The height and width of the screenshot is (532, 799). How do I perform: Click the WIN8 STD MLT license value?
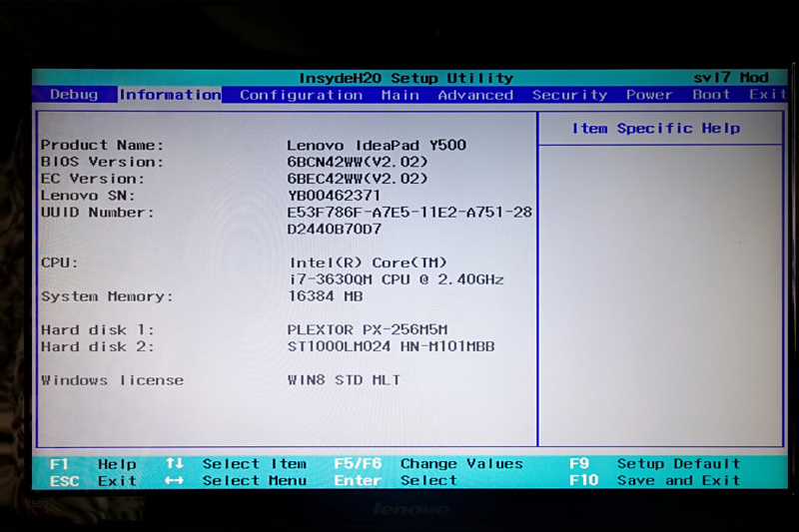pyautogui.click(x=344, y=380)
